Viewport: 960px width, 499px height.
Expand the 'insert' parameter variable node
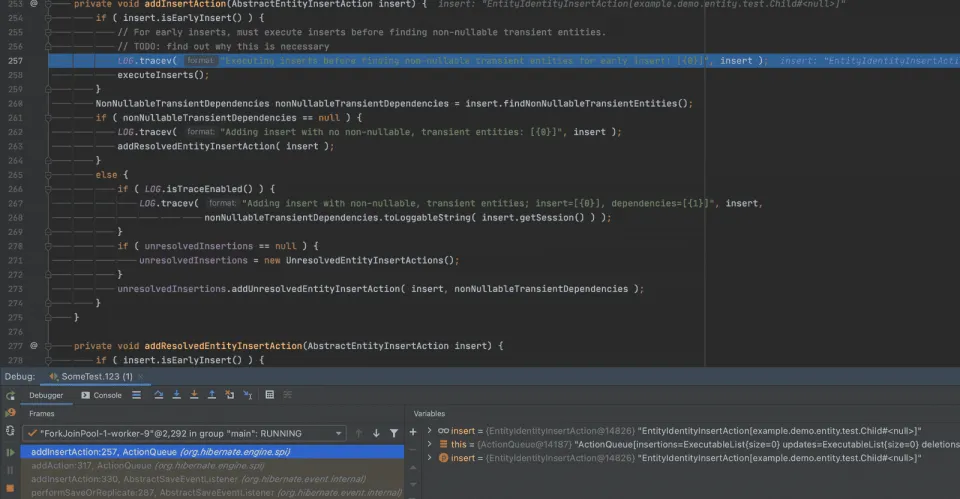pyautogui.click(x=430, y=458)
